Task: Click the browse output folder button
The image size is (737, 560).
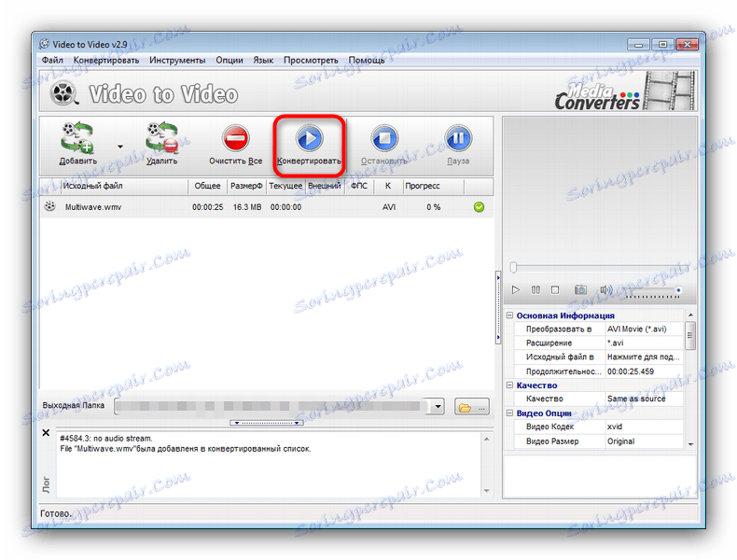Action: pyautogui.click(x=472, y=407)
